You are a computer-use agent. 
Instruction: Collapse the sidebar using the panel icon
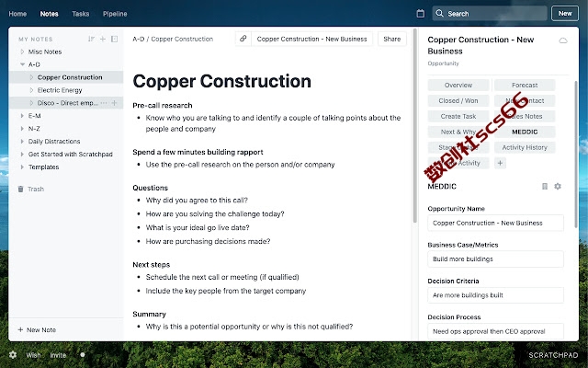click(x=114, y=39)
